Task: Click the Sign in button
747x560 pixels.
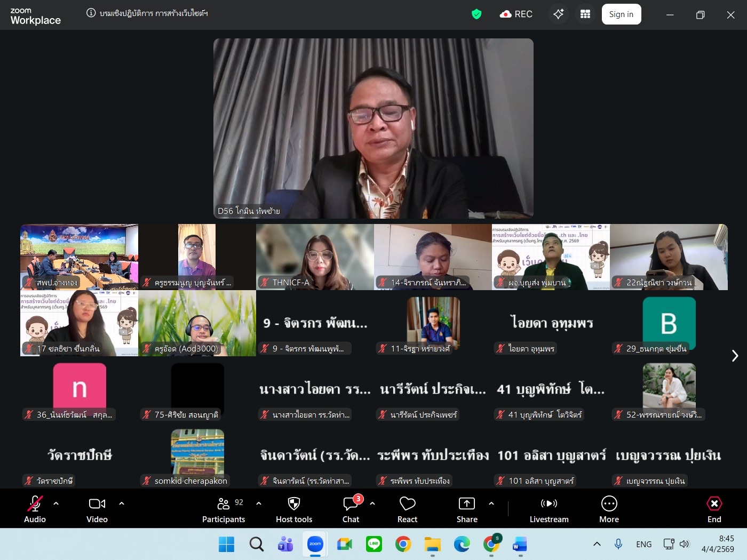Action: [x=621, y=14]
